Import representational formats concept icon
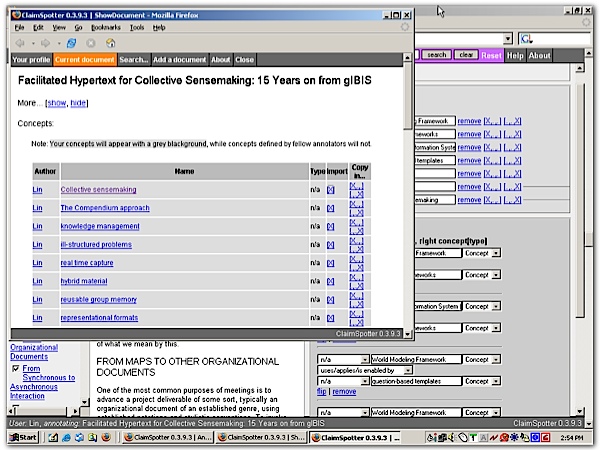This screenshot has width=600, height=450. pyautogui.click(x=331, y=318)
